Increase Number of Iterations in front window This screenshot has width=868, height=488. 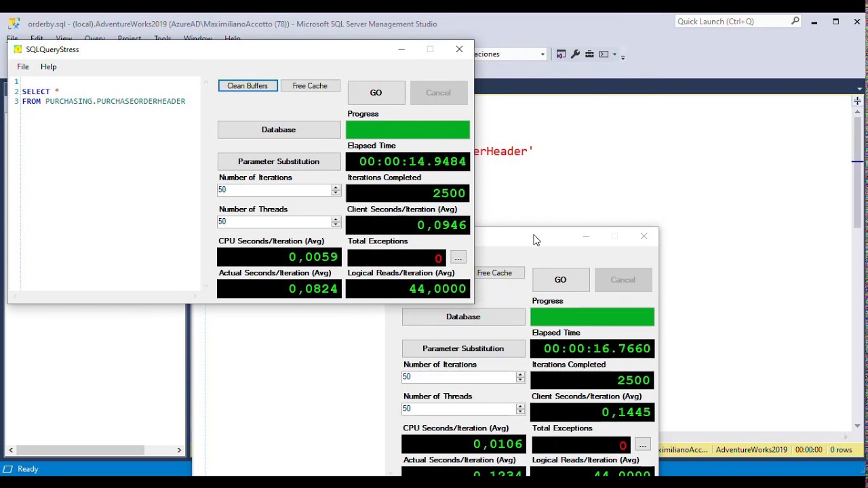[336, 187]
